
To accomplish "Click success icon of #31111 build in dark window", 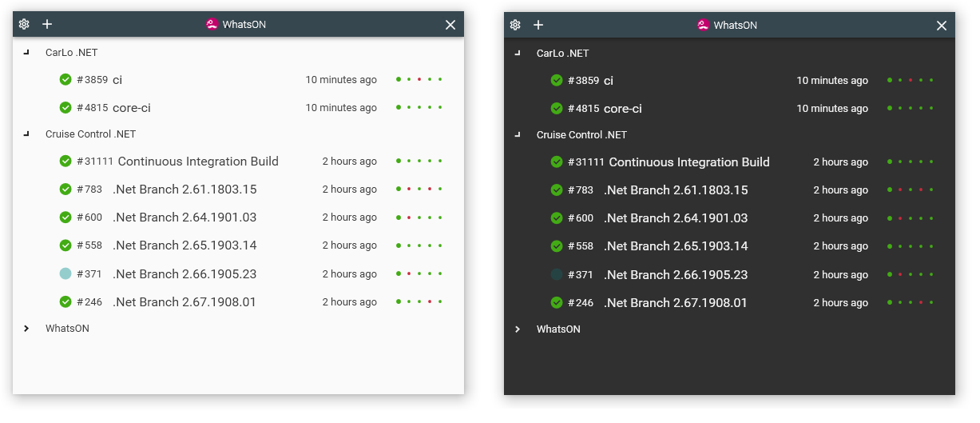I will click(557, 162).
